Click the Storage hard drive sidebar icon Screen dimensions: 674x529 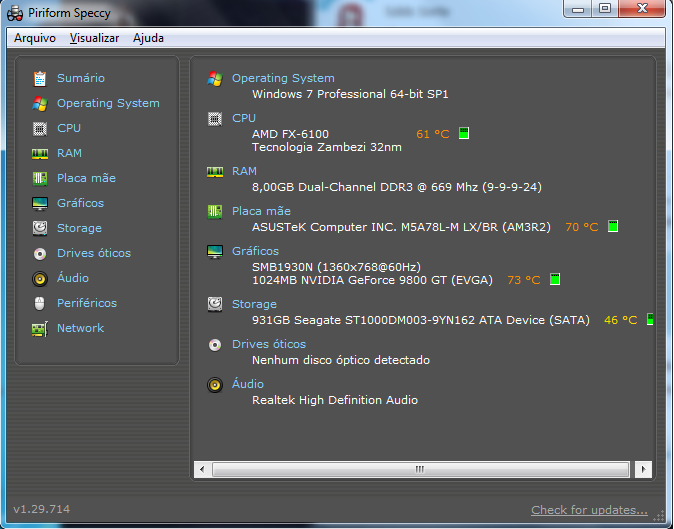[40, 228]
